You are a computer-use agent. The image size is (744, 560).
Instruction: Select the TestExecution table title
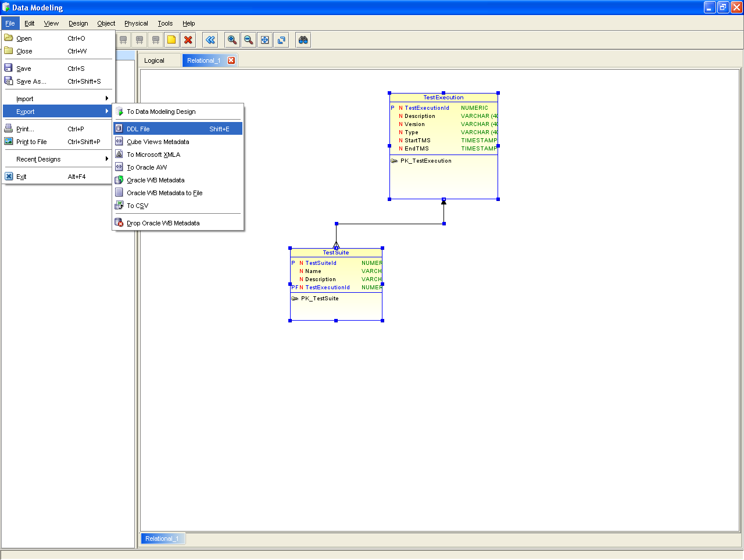click(443, 98)
